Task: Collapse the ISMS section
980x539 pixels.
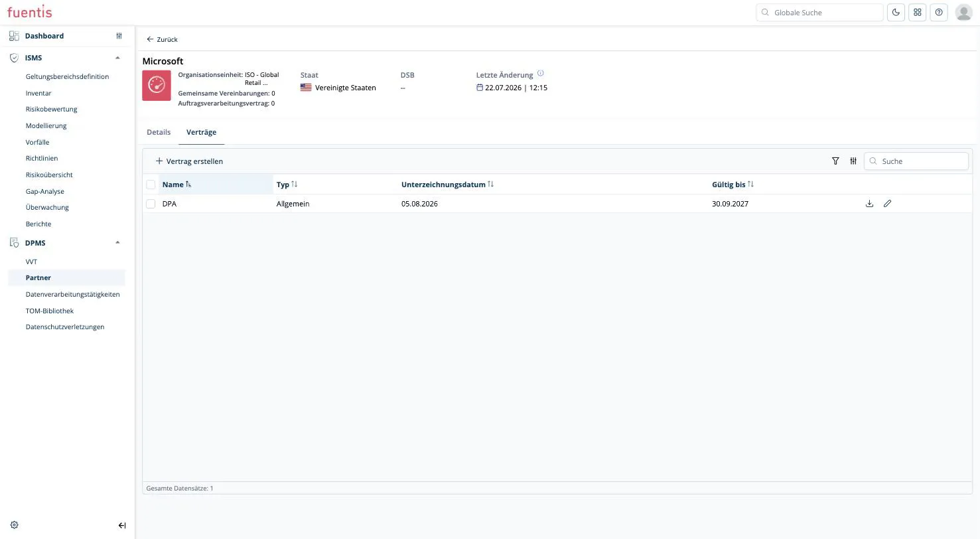Action: 117,58
